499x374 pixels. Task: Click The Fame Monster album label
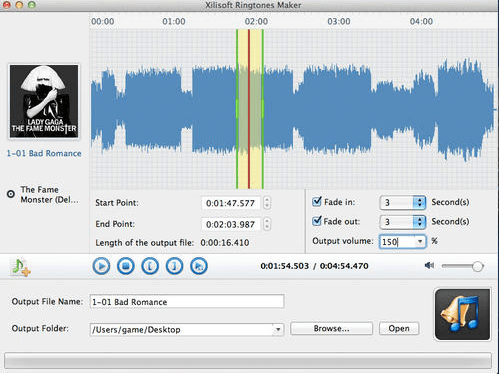[50, 194]
